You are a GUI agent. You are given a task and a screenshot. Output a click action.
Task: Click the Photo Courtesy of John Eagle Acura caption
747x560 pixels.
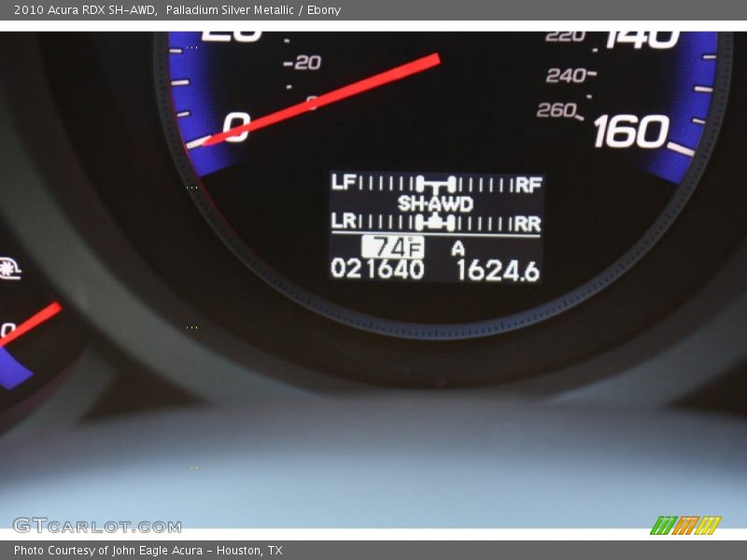pos(148,551)
